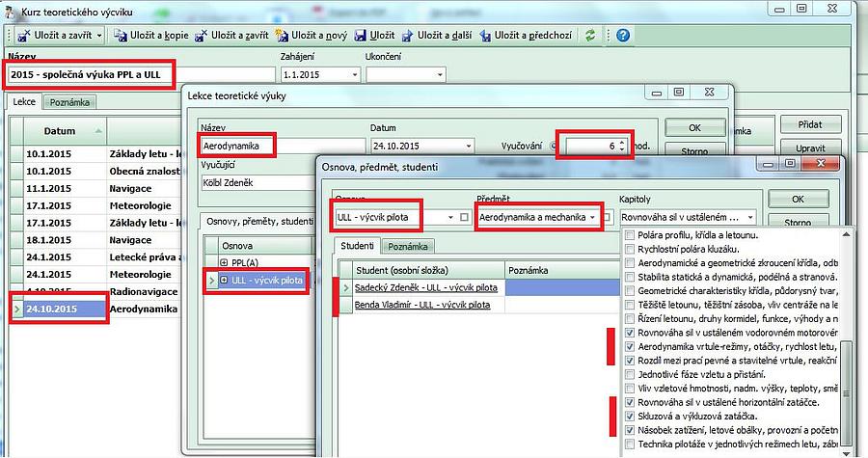Click the green refresh icon in toolbar
Viewport: 868px width, 458px height.
[x=590, y=36]
